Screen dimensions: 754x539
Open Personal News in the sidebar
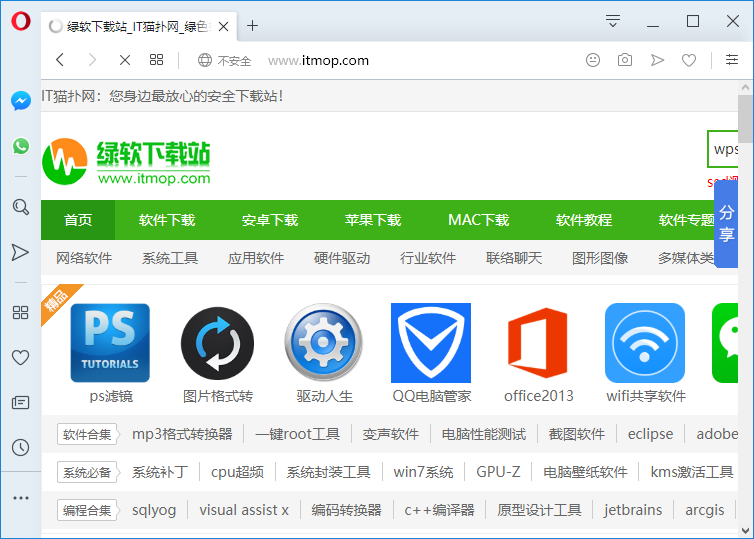pos(20,402)
